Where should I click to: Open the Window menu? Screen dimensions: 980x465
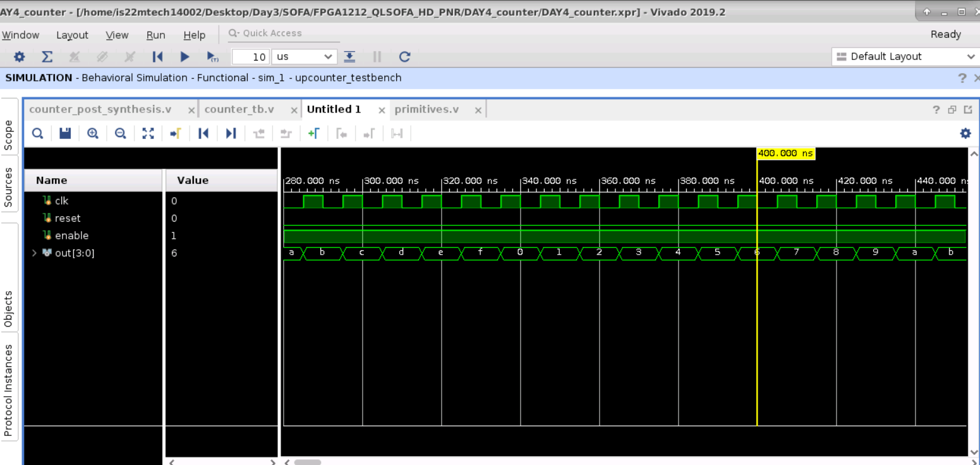[x=20, y=35]
